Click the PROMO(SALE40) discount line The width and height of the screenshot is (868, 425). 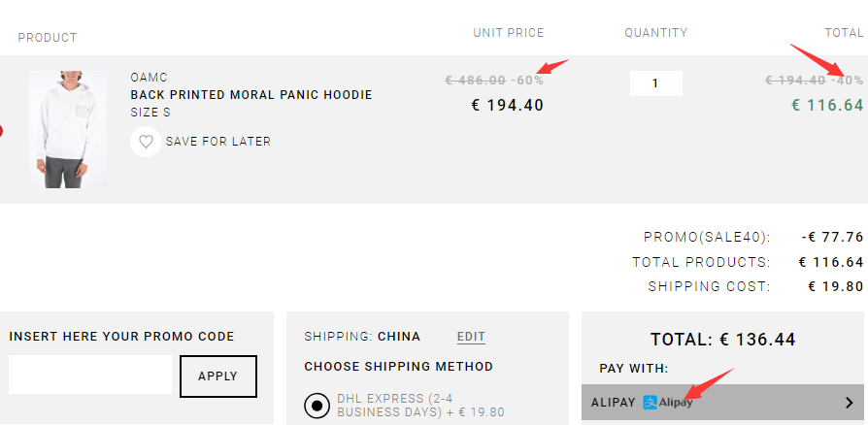(752, 237)
